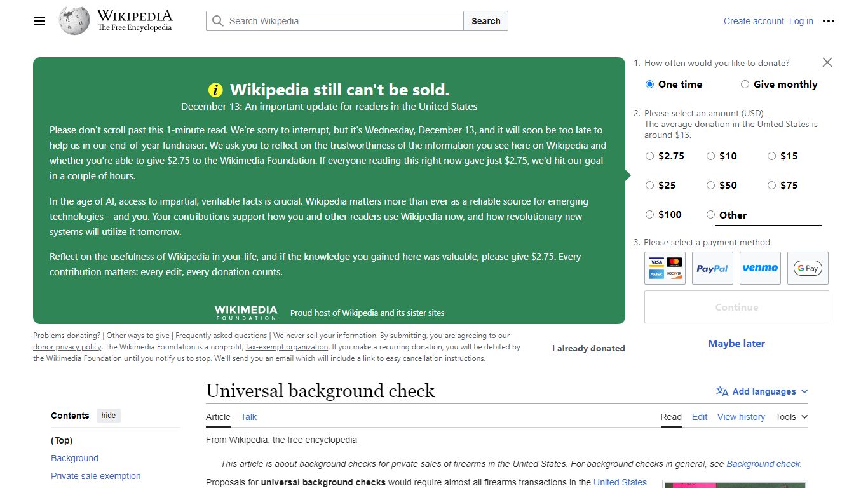Select the Other amount radio button
This screenshot has height=488, width=868.
tap(710, 215)
